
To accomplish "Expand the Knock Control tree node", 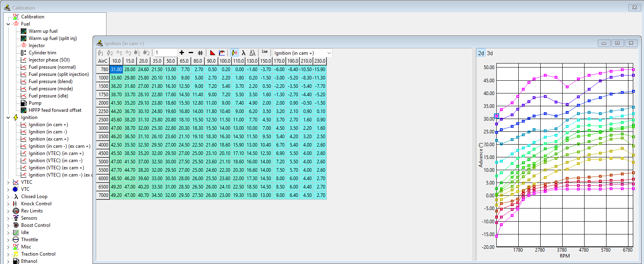I will click(8, 204).
